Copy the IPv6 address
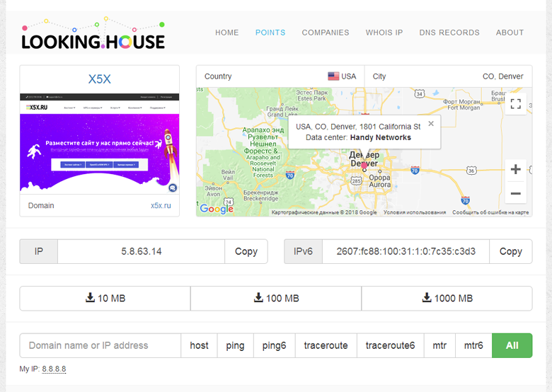Viewport: 552px width, 392px height. pos(510,252)
